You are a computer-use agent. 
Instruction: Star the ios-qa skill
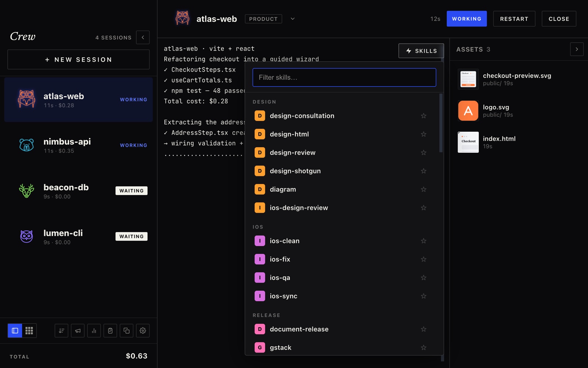coord(424,277)
